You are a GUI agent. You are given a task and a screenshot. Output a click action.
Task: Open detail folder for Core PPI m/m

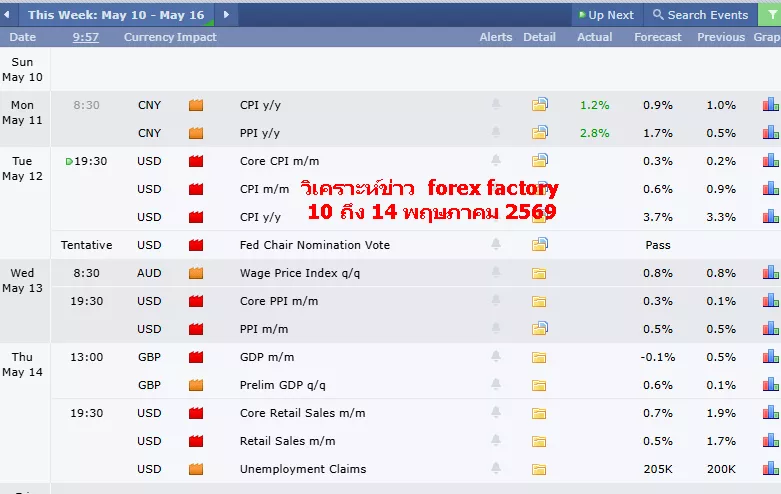[539, 301]
